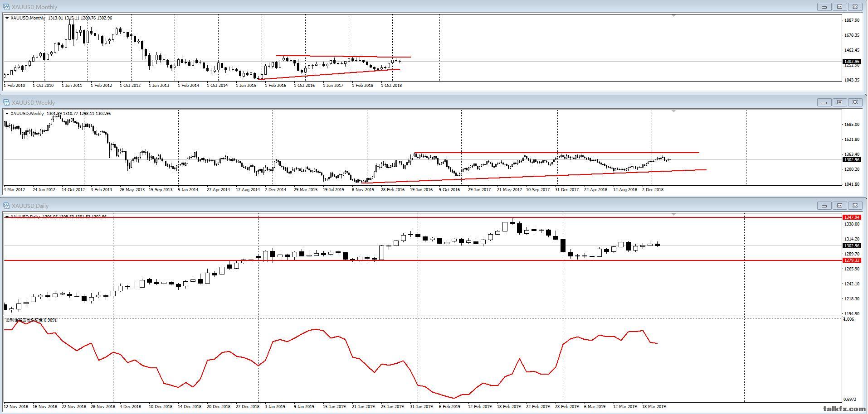
Task: Click the XAUUSD,Daily title bar text
Action: click(x=30, y=206)
